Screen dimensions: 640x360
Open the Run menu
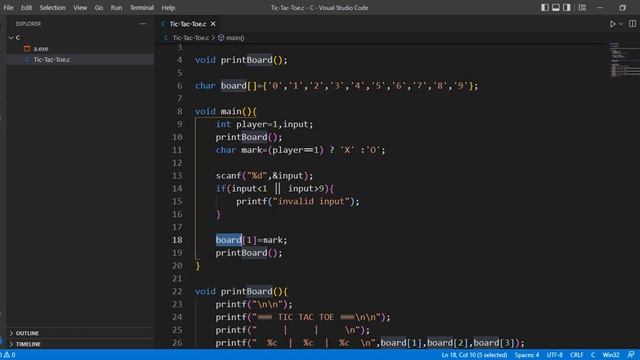point(116,8)
